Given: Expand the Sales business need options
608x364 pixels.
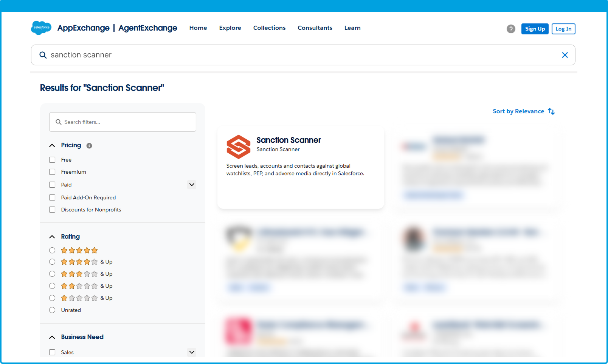Looking at the screenshot, I should (x=192, y=352).
